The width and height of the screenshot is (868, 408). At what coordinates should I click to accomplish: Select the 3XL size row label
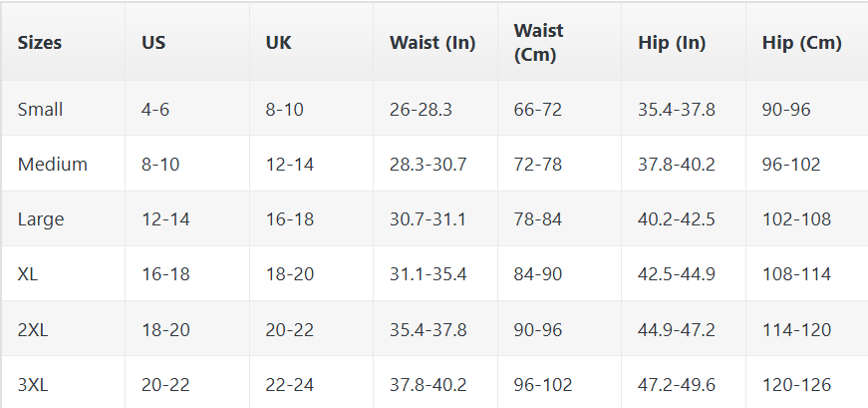pos(33,383)
